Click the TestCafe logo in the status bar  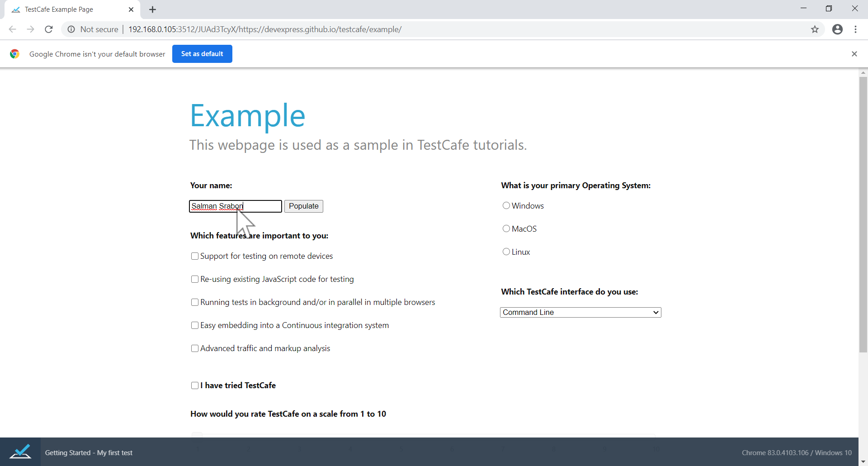[x=20, y=452]
